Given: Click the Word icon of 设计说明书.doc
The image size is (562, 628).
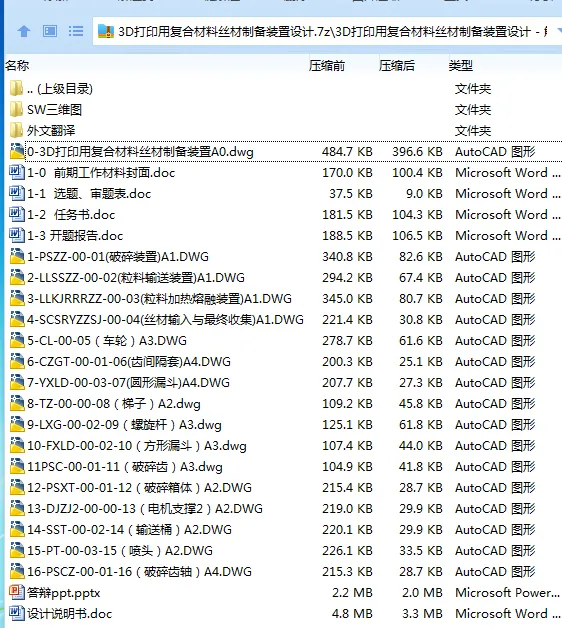Looking at the screenshot, I should point(17,614).
